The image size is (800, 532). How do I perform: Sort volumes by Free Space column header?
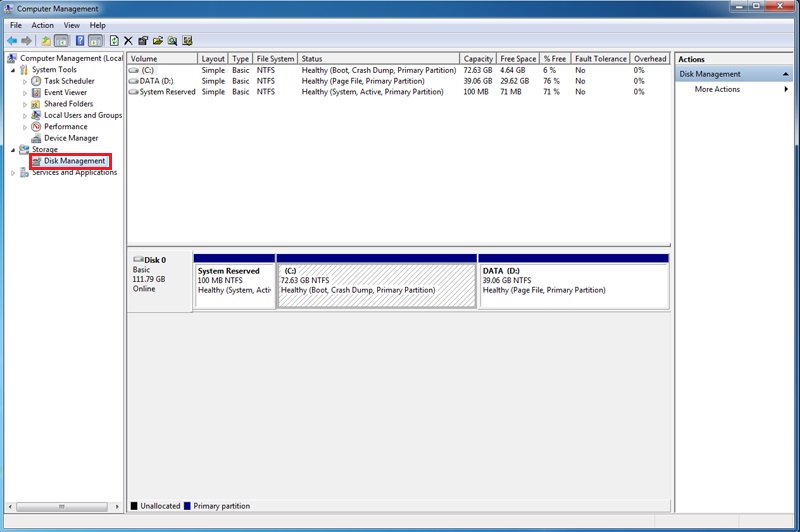[518, 59]
